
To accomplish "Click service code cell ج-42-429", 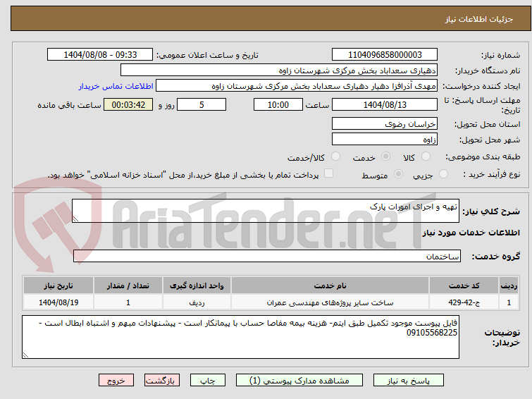I will click(x=464, y=302).
